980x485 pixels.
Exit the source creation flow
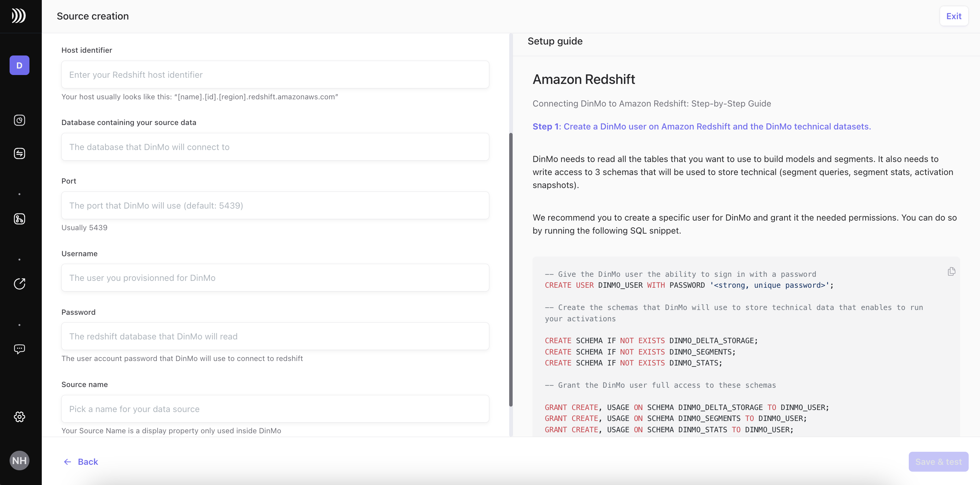click(954, 16)
